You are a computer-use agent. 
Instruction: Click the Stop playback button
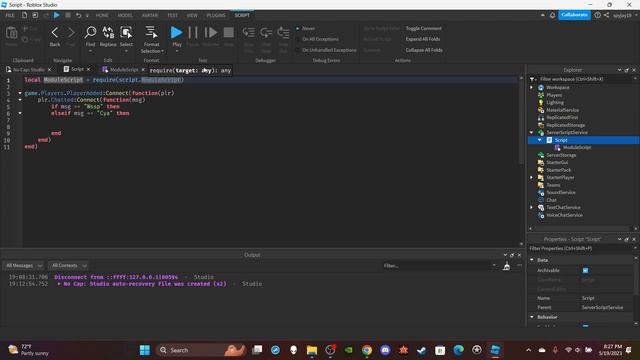[229, 32]
